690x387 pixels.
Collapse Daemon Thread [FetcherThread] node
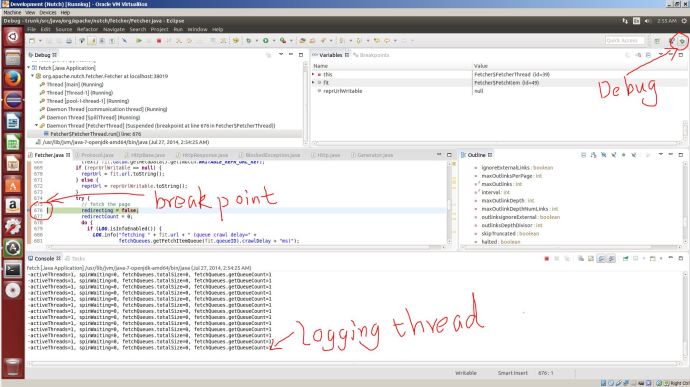coord(37,125)
